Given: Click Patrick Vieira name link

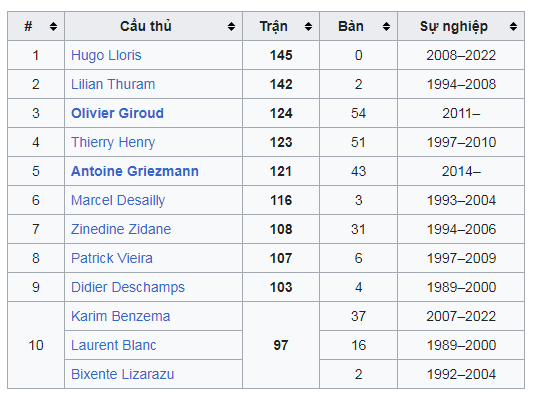Looking at the screenshot, I should coord(112,258).
